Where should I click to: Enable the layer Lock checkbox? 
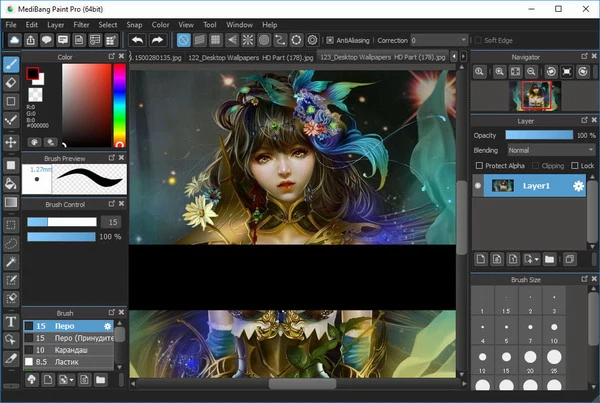[574, 165]
